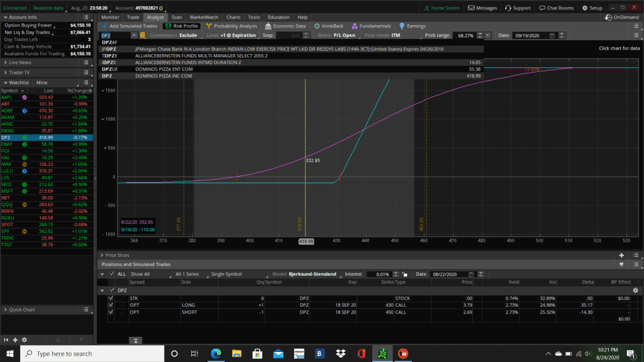Open the MarketWatch tab

point(204,17)
